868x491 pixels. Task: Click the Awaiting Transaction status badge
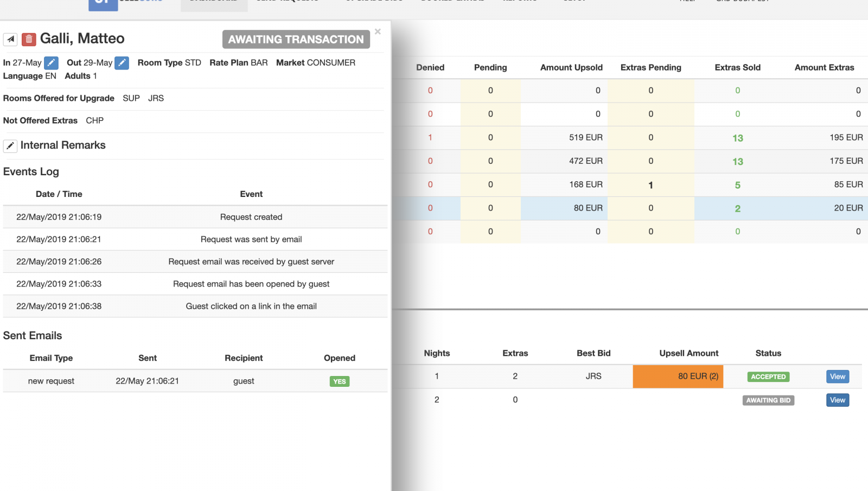tap(296, 39)
